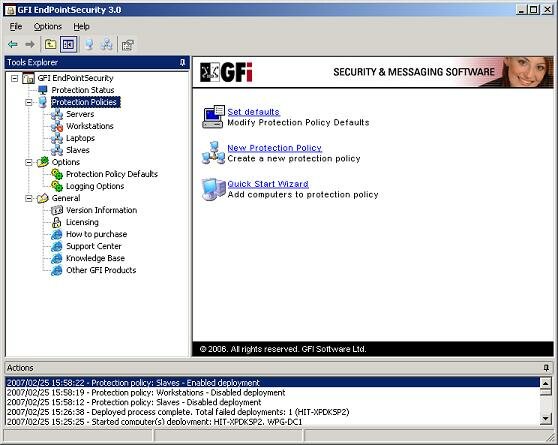Image resolution: width=558 pixels, height=445 pixels.
Task: Click the Version Information icon
Action: pos(57,210)
